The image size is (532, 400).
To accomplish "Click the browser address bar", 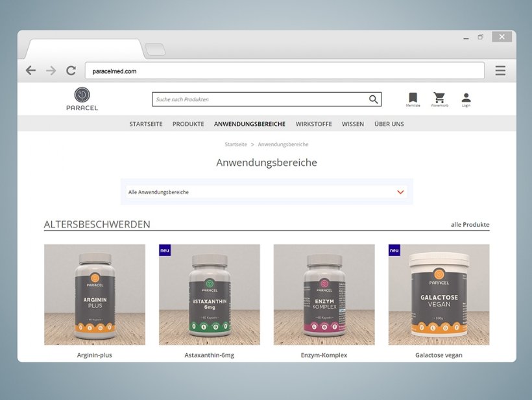I will pyautogui.click(x=284, y=71).
